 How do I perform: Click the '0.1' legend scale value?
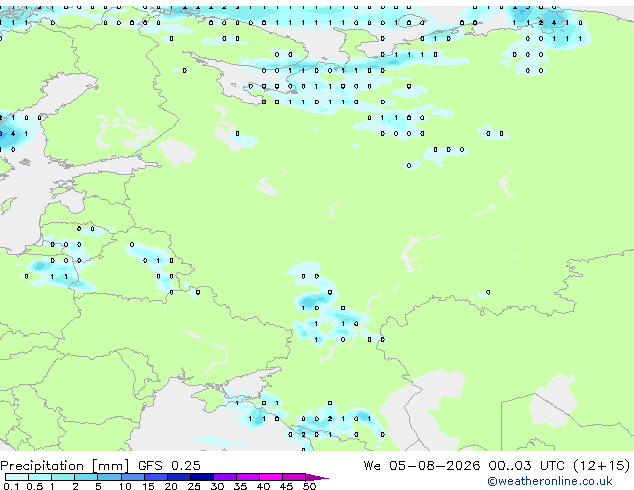point(11,486)
